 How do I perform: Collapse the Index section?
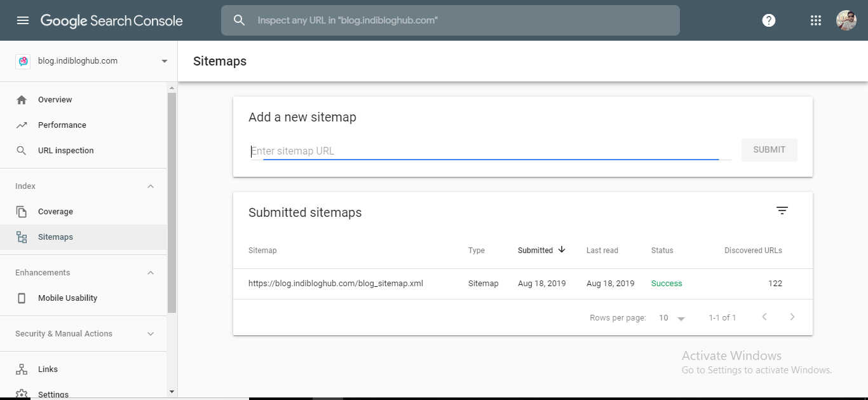coord(151,186)
